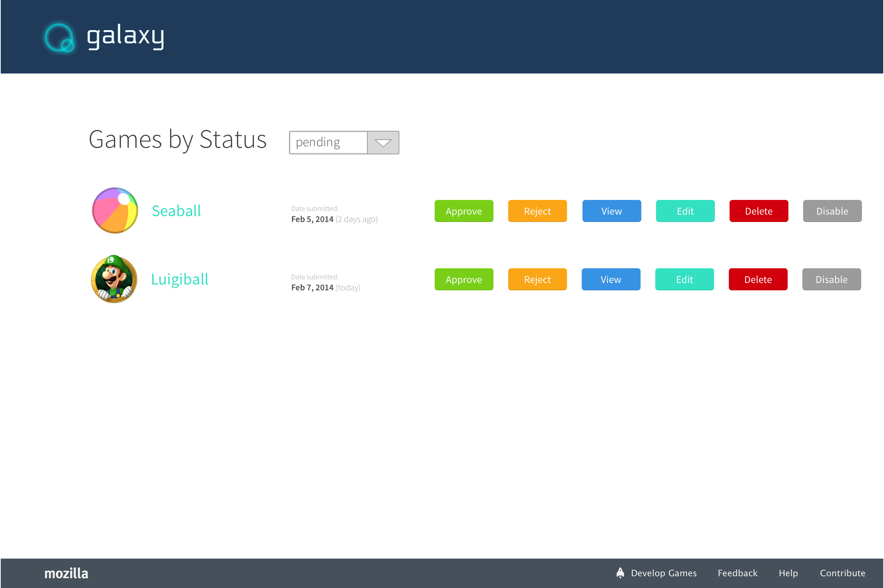Image resolution: width=884 pixels, height=588 pixels.
Task: Approve the Luigiball game
Action: (463, 279)
